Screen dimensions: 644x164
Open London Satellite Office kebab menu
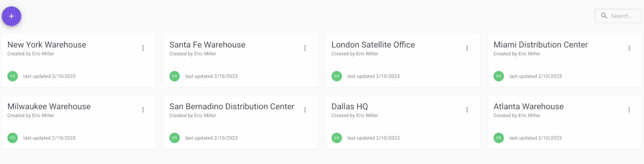click(x=467, y=48)
